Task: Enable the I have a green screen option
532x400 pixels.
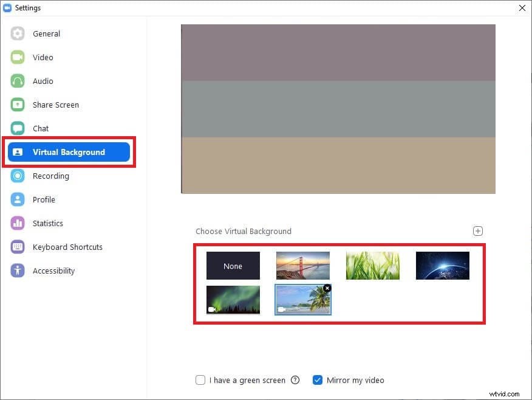Action: coord(200,380)
